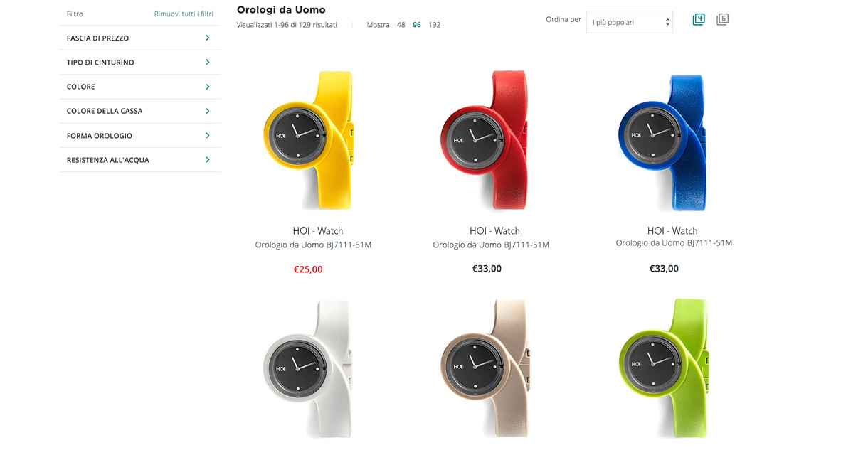
Task: Switch to 4-column grid view icon
Action: (x=699, y=20)
